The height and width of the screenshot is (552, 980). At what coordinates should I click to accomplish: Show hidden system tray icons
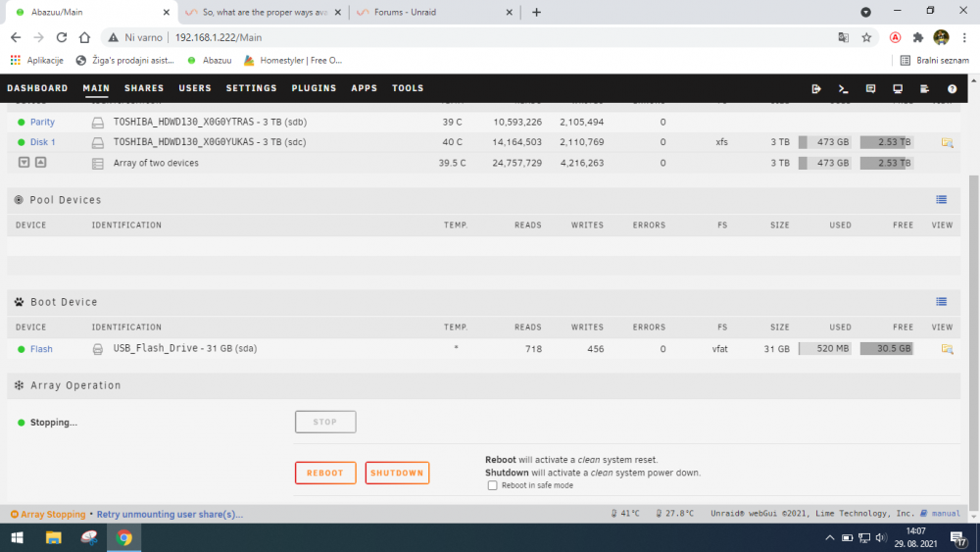point(829,537)
